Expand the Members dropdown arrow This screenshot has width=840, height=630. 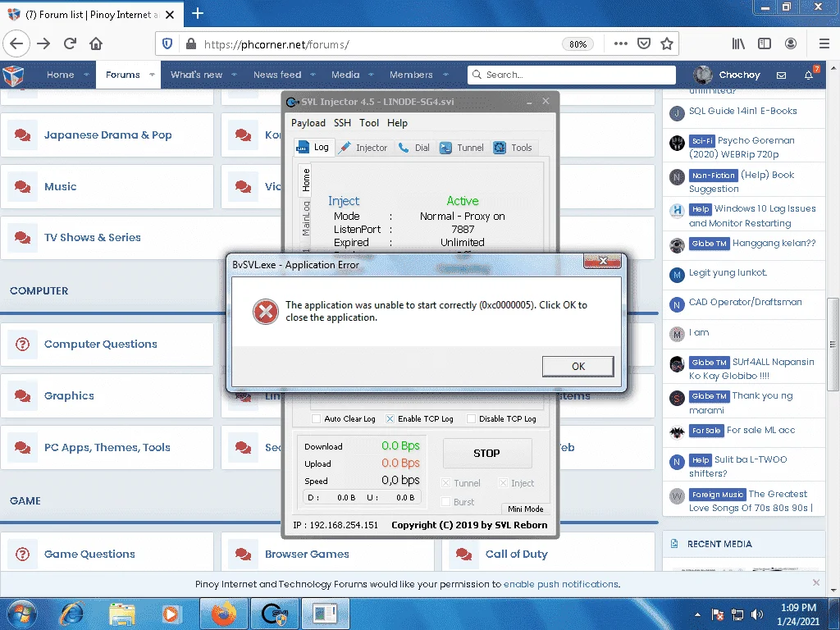coord(445,75)
